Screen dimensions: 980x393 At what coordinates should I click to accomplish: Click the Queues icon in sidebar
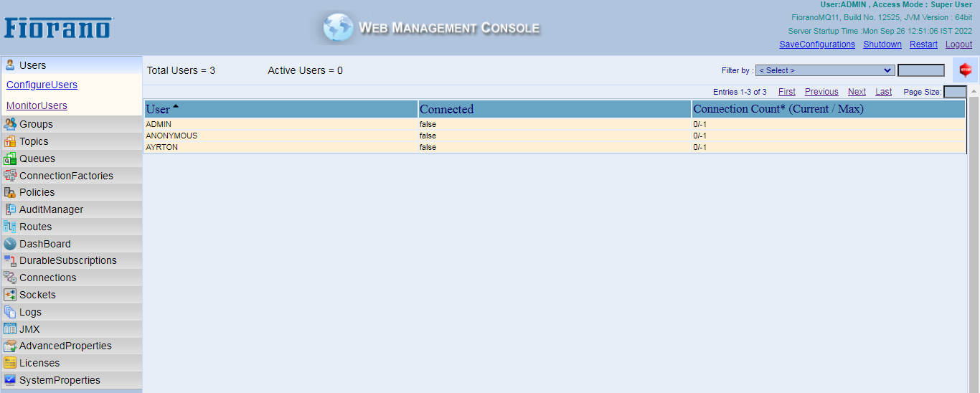coord(10,158)
